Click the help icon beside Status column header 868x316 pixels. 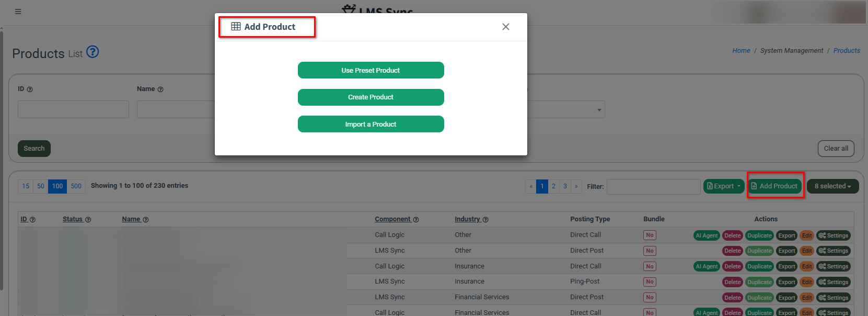tap(88, 220)
